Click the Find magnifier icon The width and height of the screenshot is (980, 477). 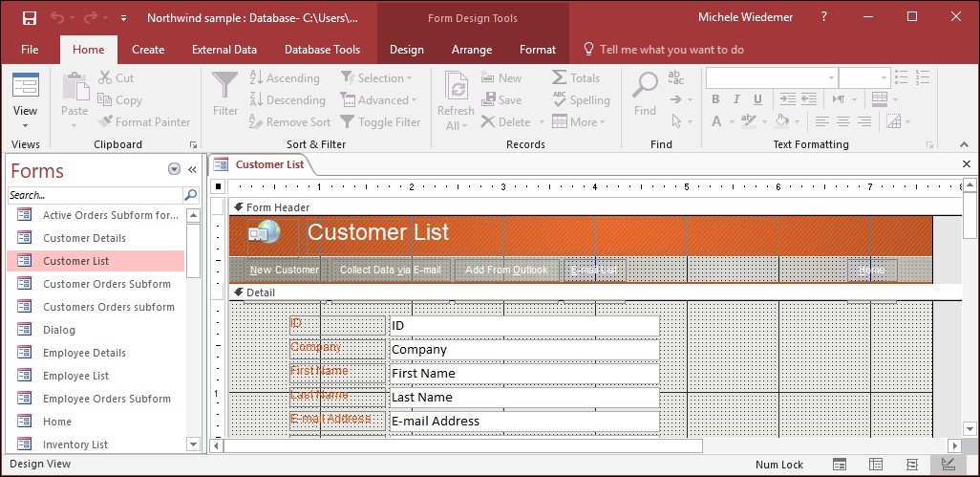click(x=645, y=86)
